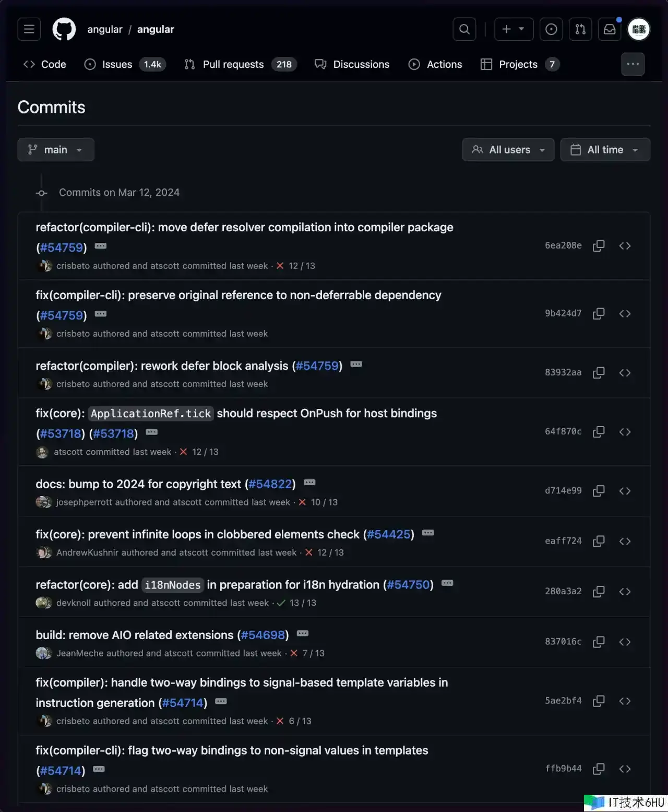Browse repository at commit 9b424d7
This screenshot has width=668, height=812.
[x=625, y=314]
